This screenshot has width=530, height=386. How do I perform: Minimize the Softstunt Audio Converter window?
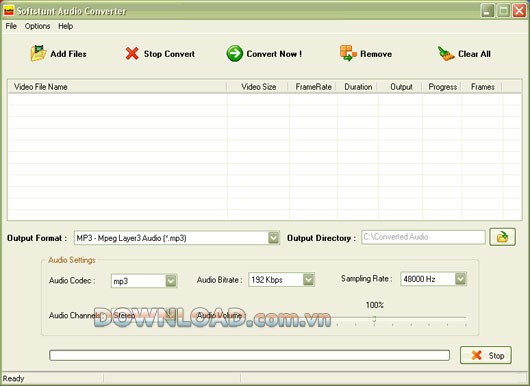pos(487,11)
